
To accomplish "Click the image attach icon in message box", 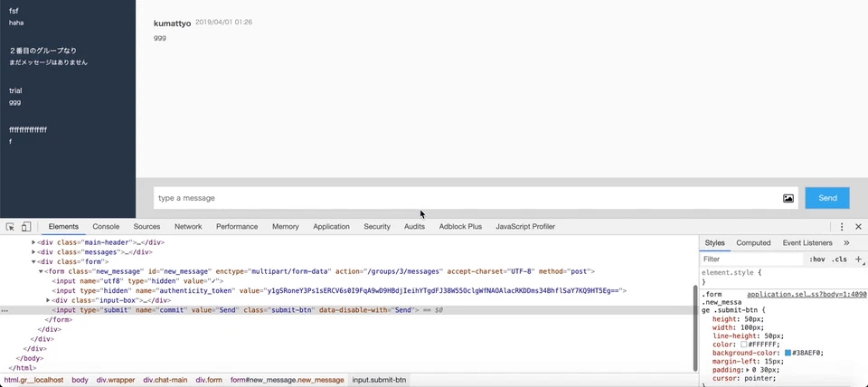I will click(788, 198).
